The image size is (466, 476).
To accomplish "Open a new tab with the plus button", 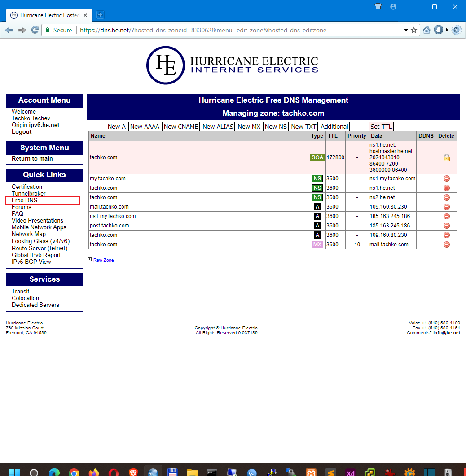I will pos(100,14).
